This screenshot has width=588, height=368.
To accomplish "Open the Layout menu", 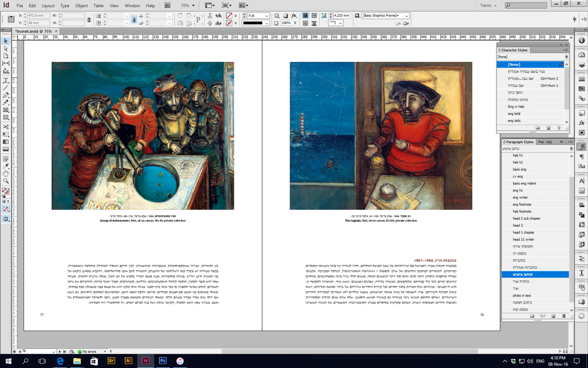I will pyautogui.click(x=48, y=5).
